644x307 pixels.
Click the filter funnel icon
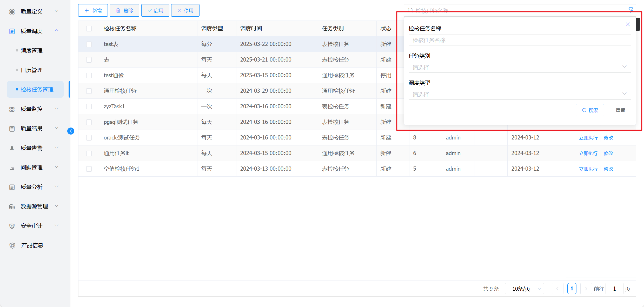630,10
